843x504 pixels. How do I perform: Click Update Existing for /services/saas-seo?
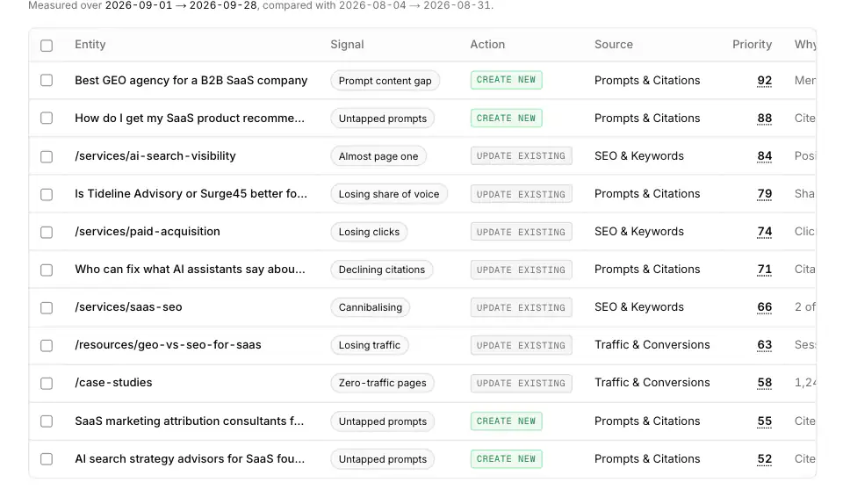[x=521, y=307]
